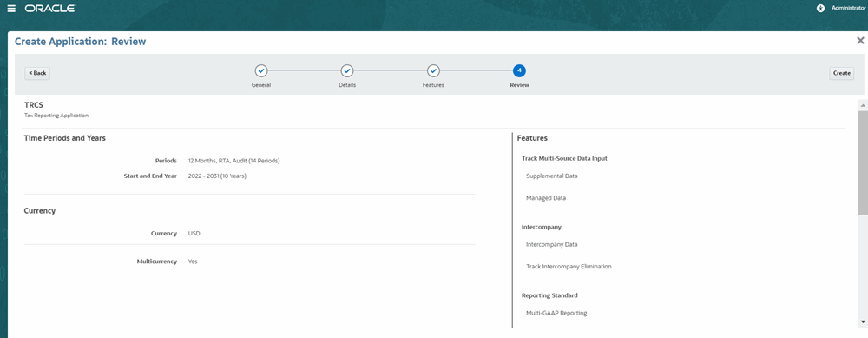Click the Create Application: Review title

tap(80, 42)
